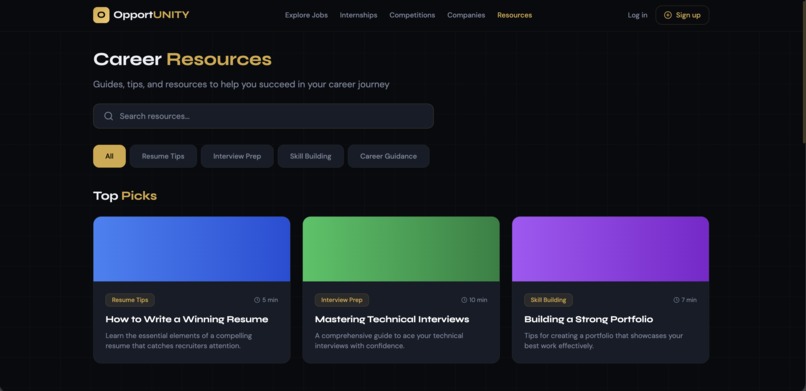Screen dimensions: 806x391
Task: Open Mastering Technical Interviews article
Action: (392, 320)
